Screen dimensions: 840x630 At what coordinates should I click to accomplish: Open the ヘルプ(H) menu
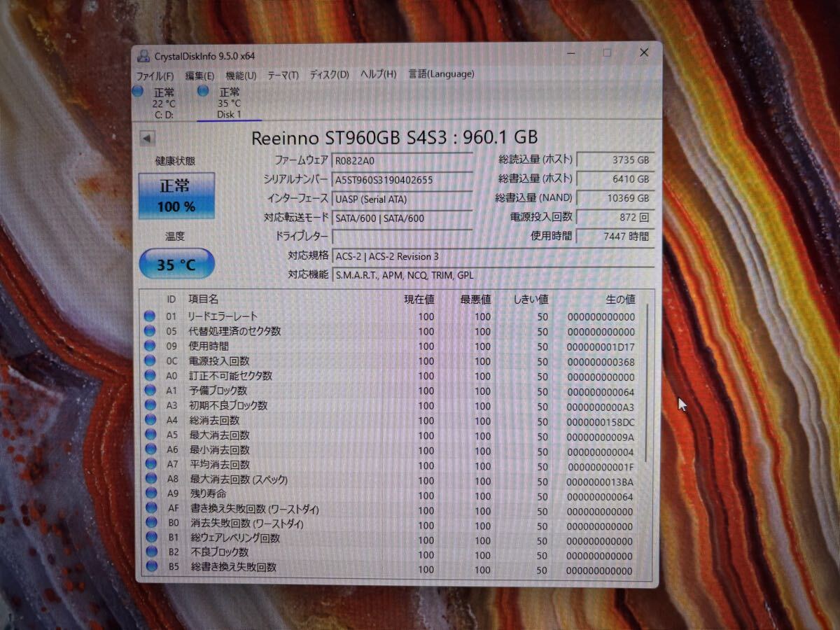[x=378, y=74]
